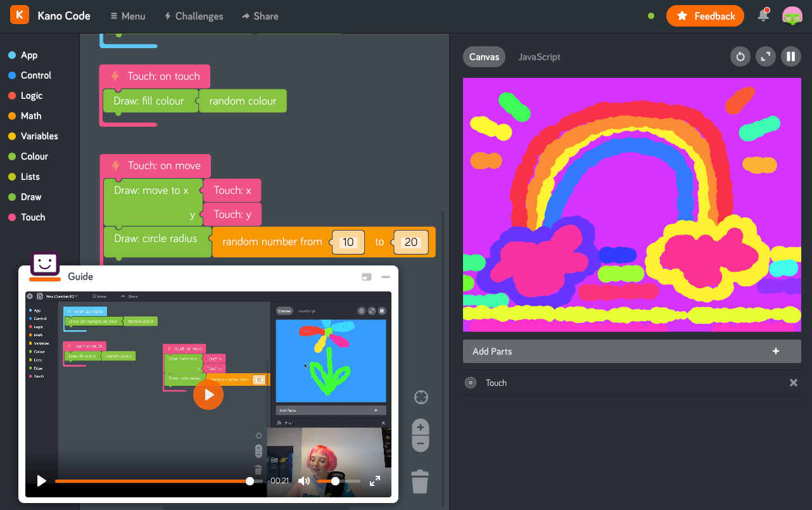Recenter the workspace with target icon
This screenshot has width=812, height=510.
[421, 397]
